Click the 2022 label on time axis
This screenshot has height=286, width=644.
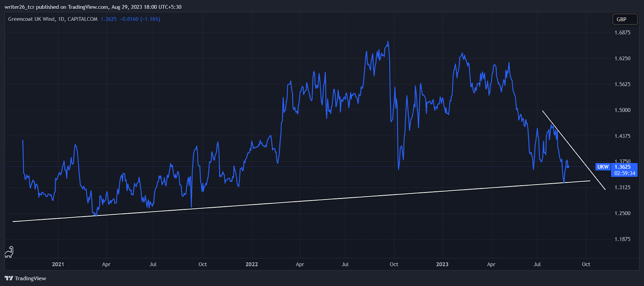click(252, 264)
